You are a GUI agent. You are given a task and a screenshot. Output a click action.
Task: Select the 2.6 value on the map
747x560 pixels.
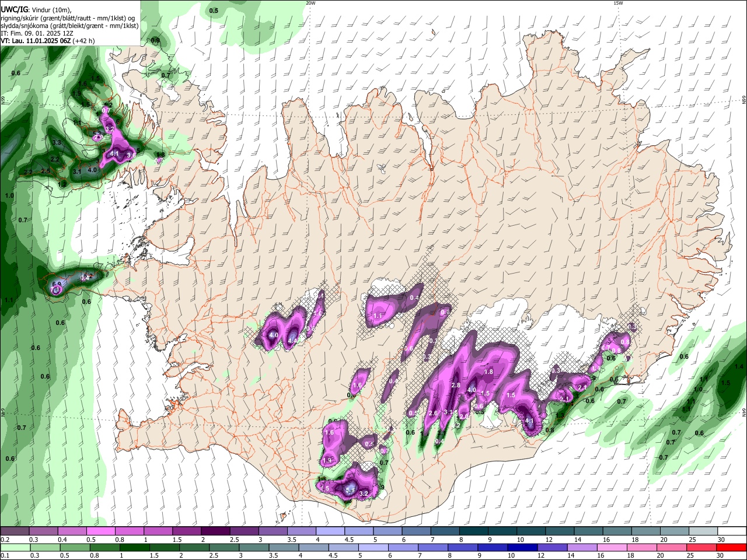coord(433,413)
